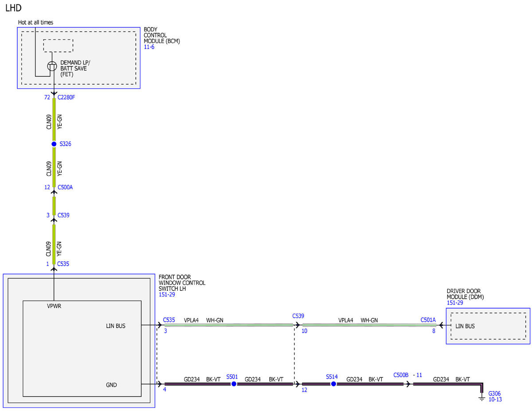Screen dimensions: 532x411
Task: Click C535 connector label at pin 1
Action: 63,264
